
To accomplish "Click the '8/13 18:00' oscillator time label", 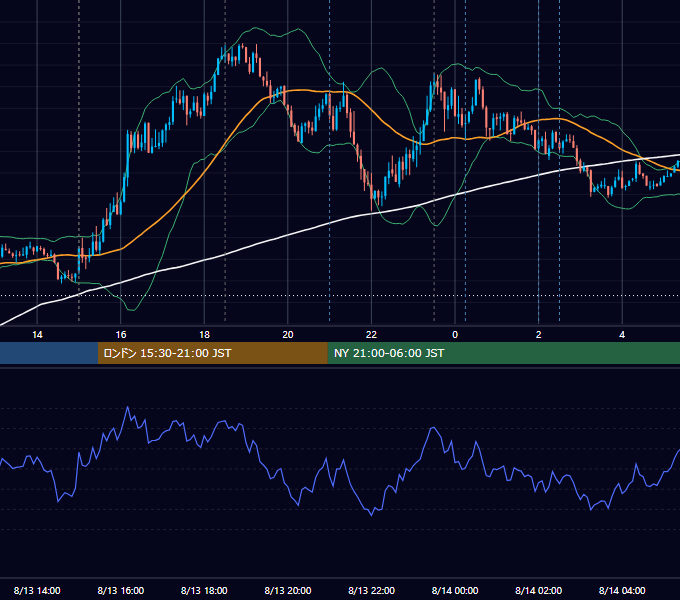I will tap(204, 590).
